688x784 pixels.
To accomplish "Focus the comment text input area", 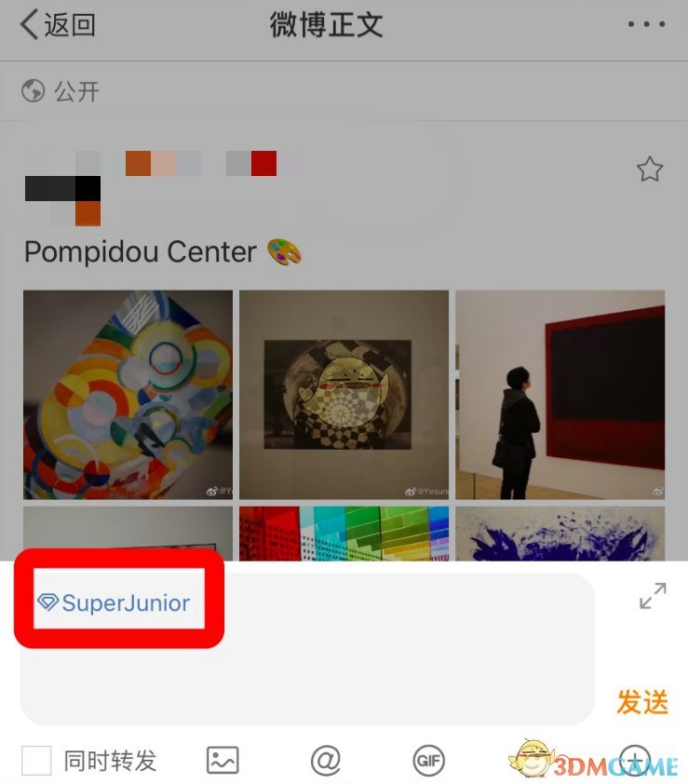I will 307,648.
